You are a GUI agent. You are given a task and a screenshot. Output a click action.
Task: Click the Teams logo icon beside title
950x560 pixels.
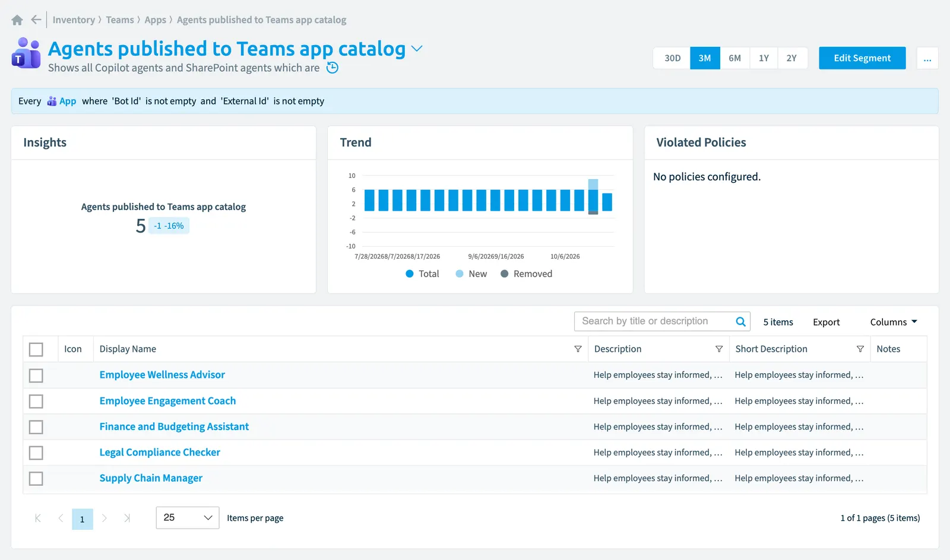[x=26, y=53]
